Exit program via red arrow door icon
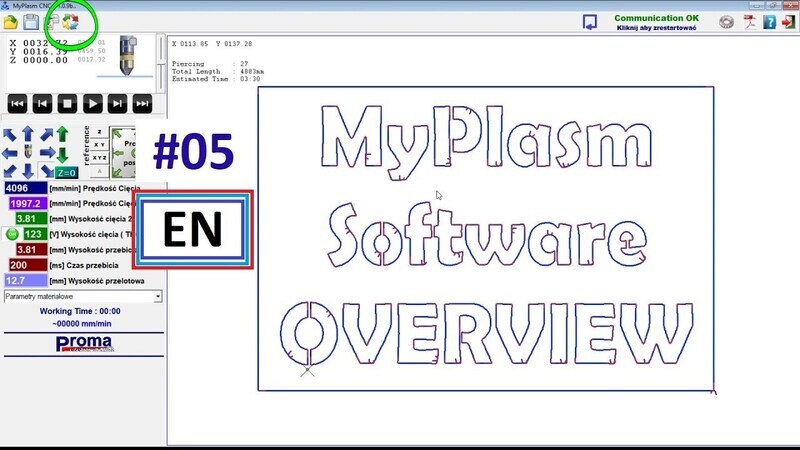The height and width of the screenshot is (450, 800). pos(788,22)
